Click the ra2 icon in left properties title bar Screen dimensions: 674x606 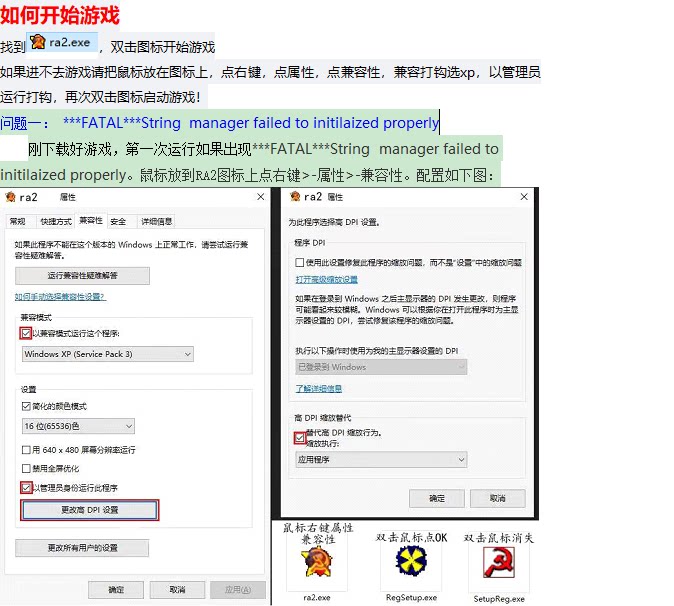(10, 197)
